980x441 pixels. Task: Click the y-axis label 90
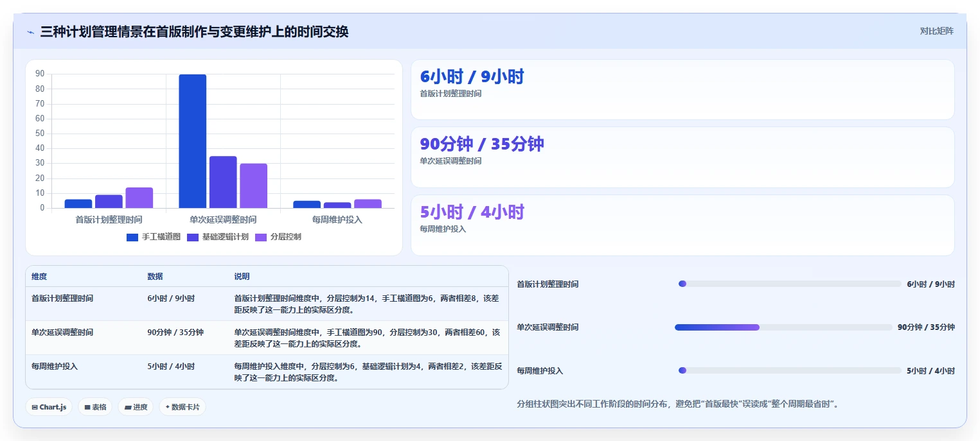click(x=40, y=74)
